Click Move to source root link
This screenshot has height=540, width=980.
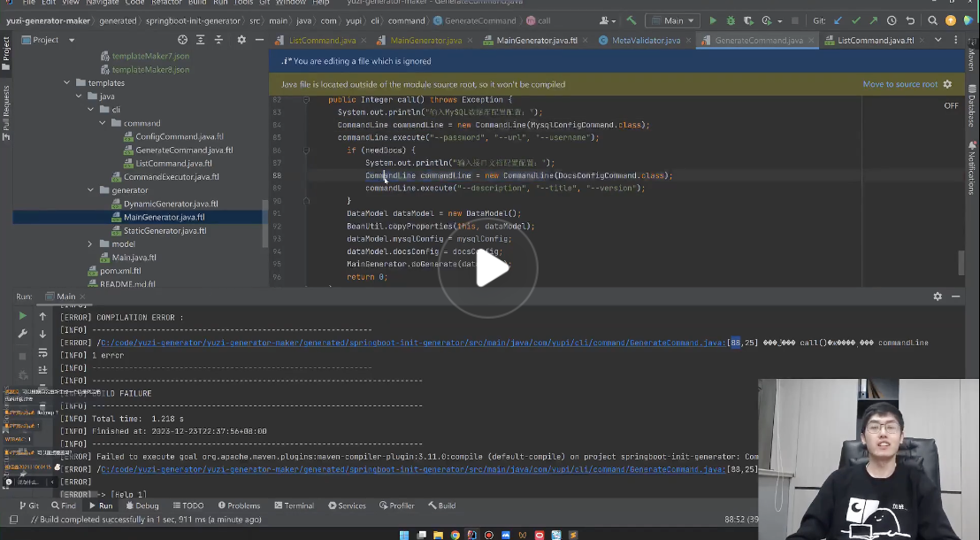coord(900,84)
